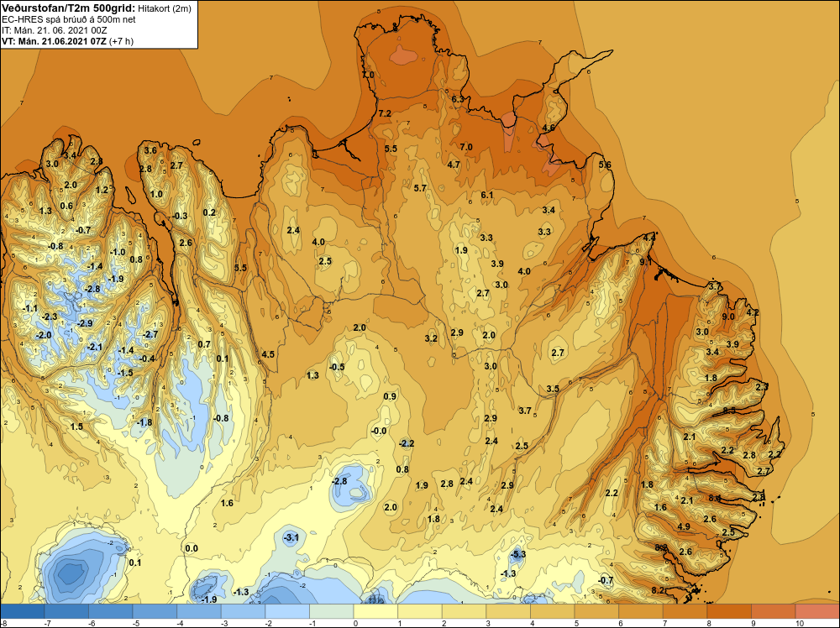
Task: Click the '7.2' temperature value
Action: [x=385, y=113]
